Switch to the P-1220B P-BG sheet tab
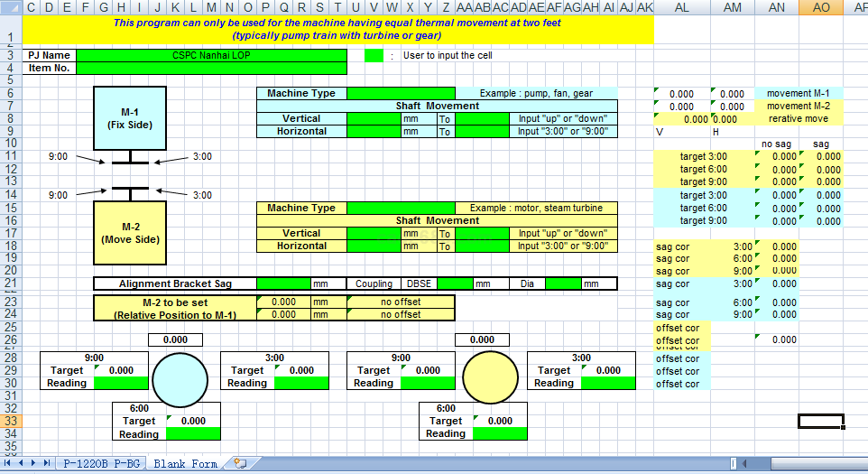 pos(101,463)
